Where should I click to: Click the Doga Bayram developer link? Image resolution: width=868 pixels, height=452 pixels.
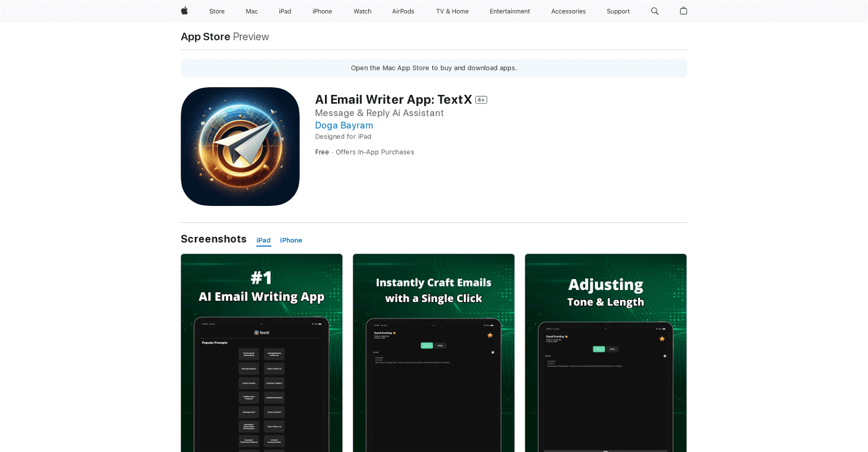[344, 125]
